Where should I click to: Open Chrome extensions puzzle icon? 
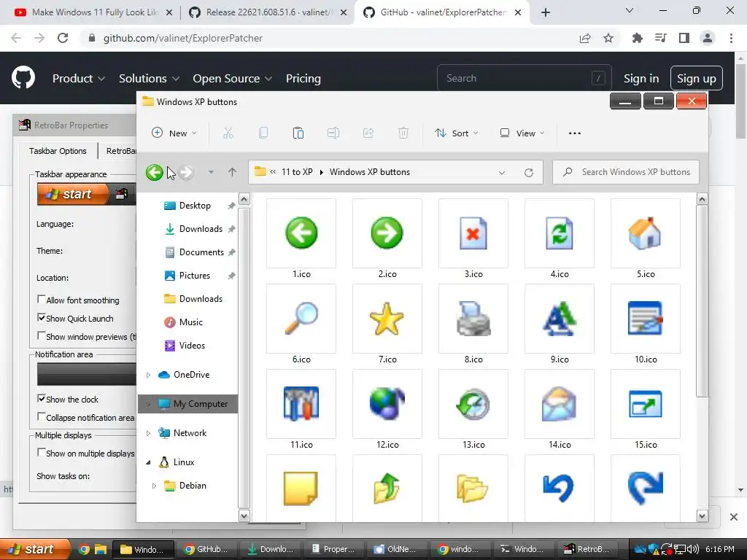pyautogui.click(x=637, y=38)
